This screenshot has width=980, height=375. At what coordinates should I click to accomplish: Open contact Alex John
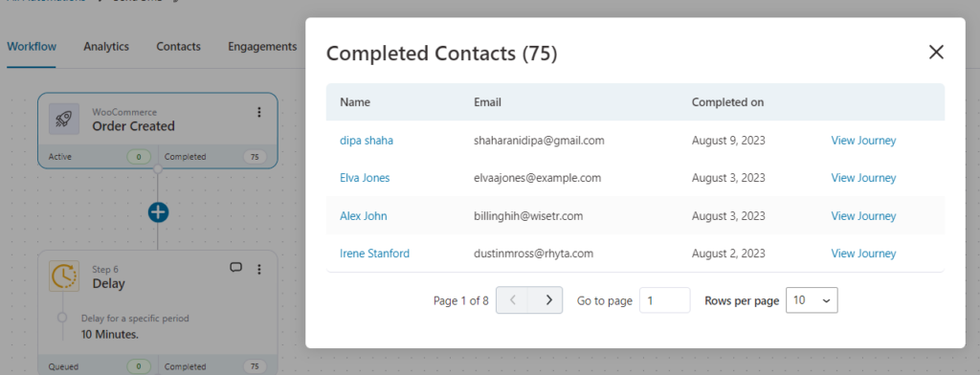click(x=363, y=216)
